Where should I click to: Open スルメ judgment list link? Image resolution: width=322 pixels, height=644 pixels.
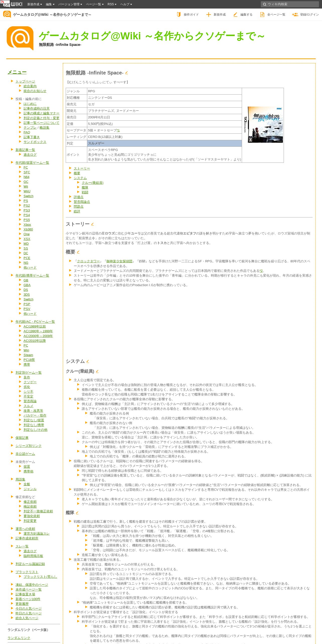(x=28, y=406)
